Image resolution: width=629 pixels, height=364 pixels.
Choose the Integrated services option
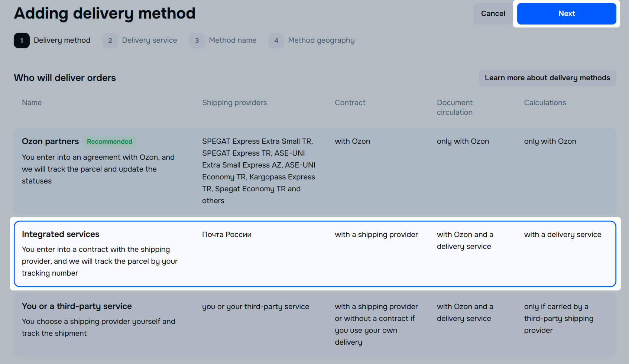[x=61, y=234]
